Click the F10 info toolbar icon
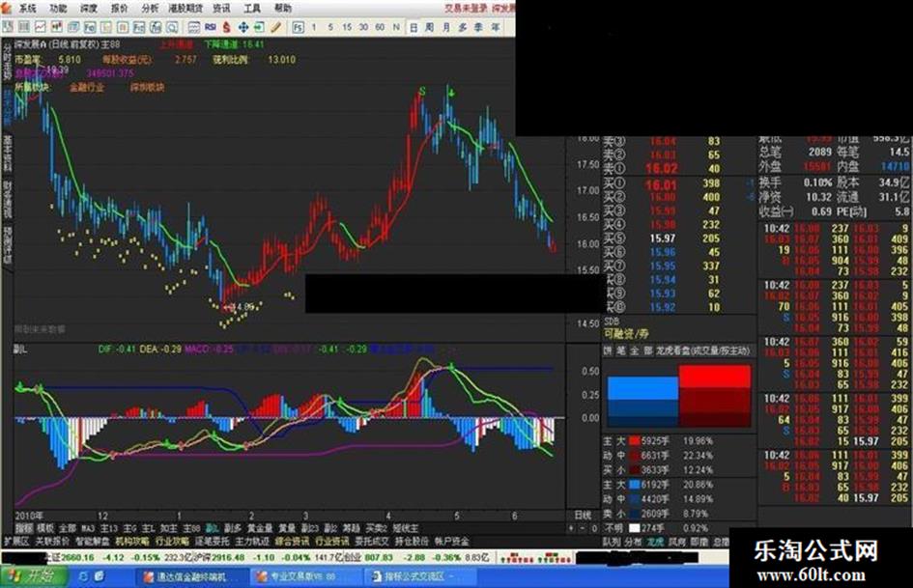The width and height of the screenshot is (913, 588). coord(90,27)
